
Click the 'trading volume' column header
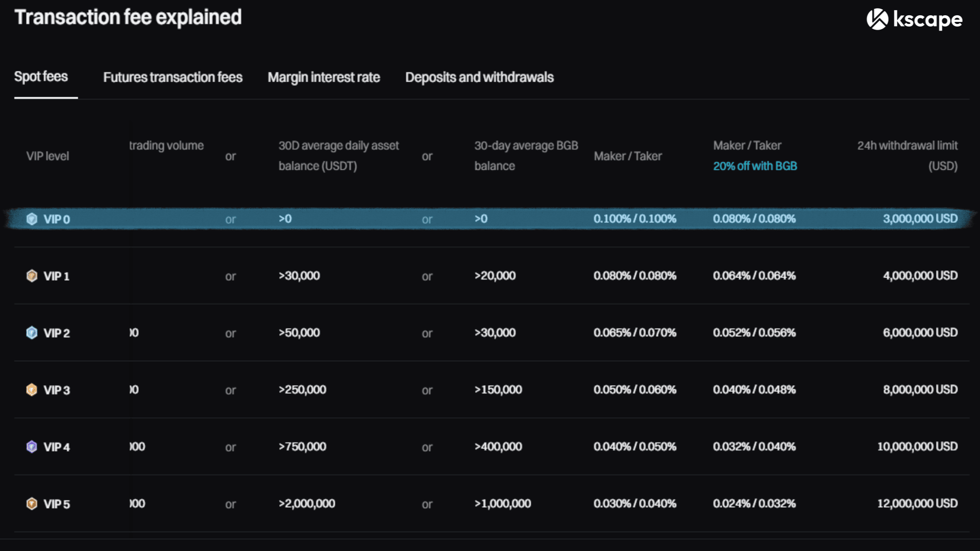(x=166, y=145)
